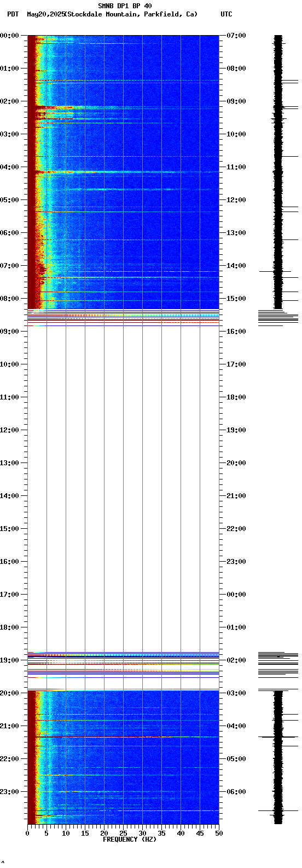The width and height of the screenshot is (302, 868).
Task: Click the PDT time label '04:00'
Action: [10, 167]
